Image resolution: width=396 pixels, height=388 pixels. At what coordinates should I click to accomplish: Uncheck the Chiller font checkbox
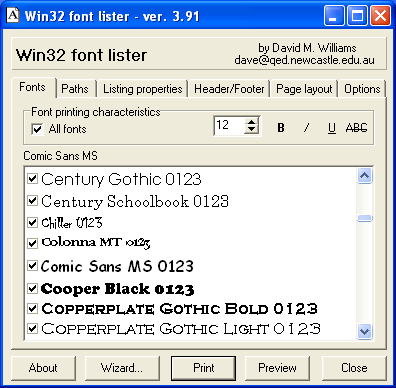(x=32, y=222)
